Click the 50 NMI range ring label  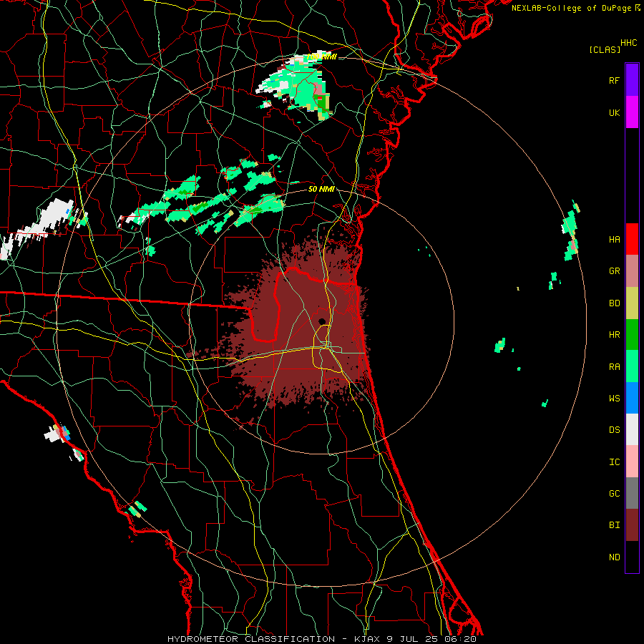[321, 189]
